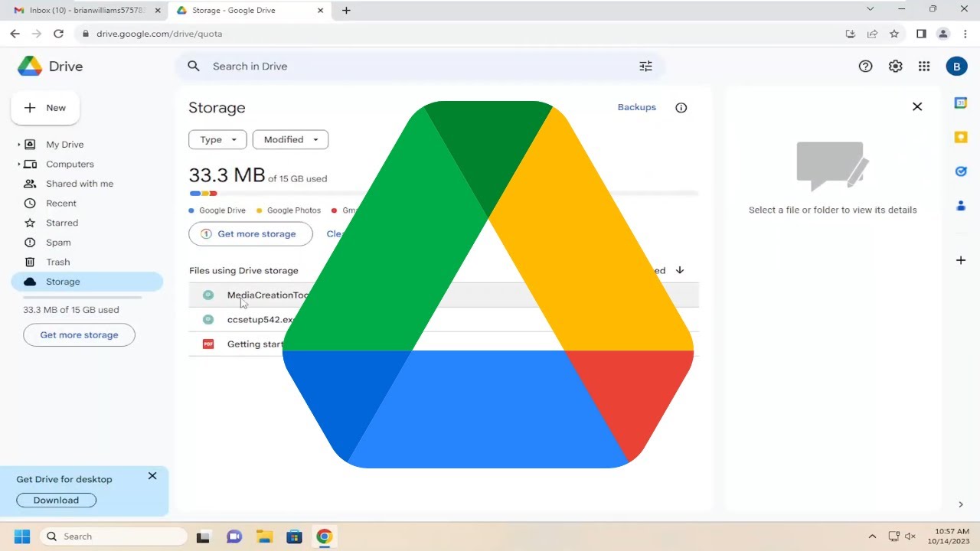Select the ccsetup542.exe file icon
Screen dimensions: 980x551
(x=208, y=319)
